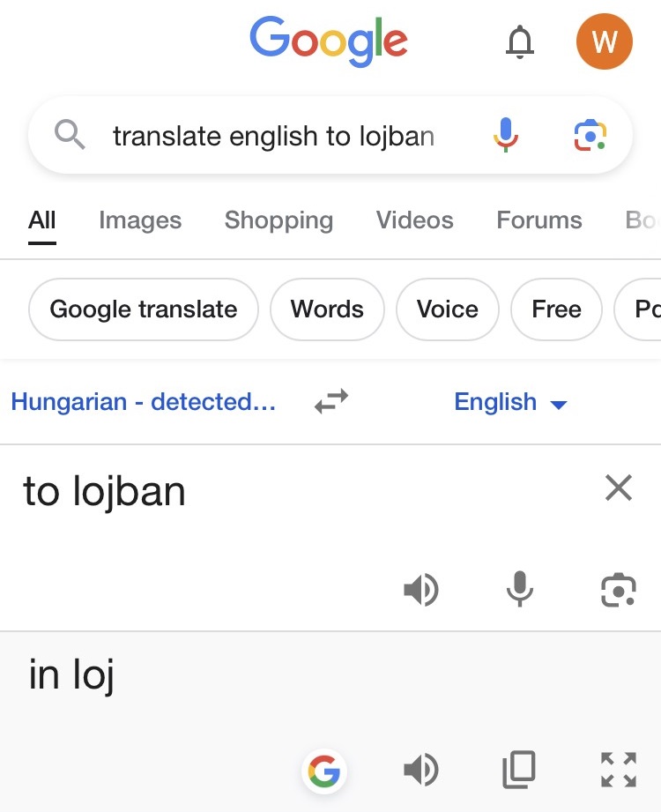This screenshot has width=661, height=812.
Task: Select the Google translate suggestion chip
Action: click(x=144, y=309)
